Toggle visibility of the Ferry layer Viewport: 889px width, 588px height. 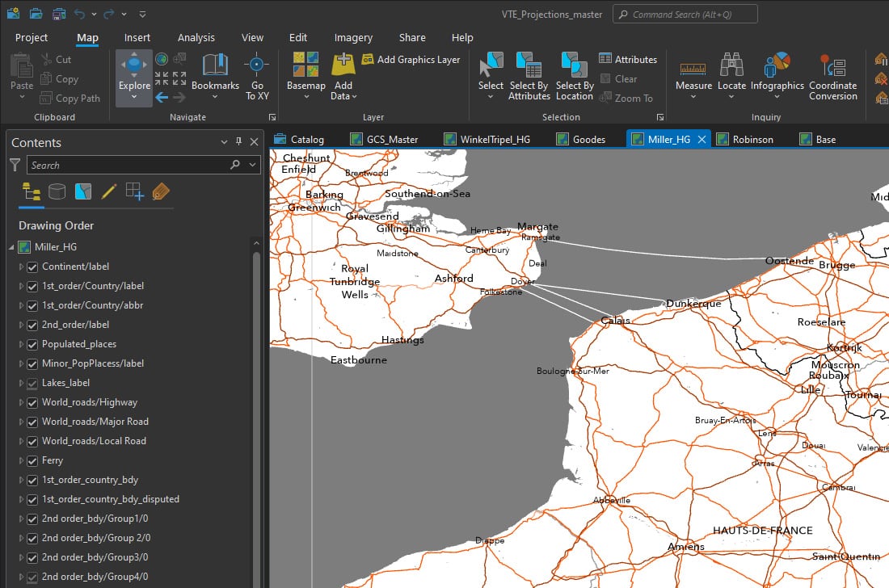coord(33,460)
